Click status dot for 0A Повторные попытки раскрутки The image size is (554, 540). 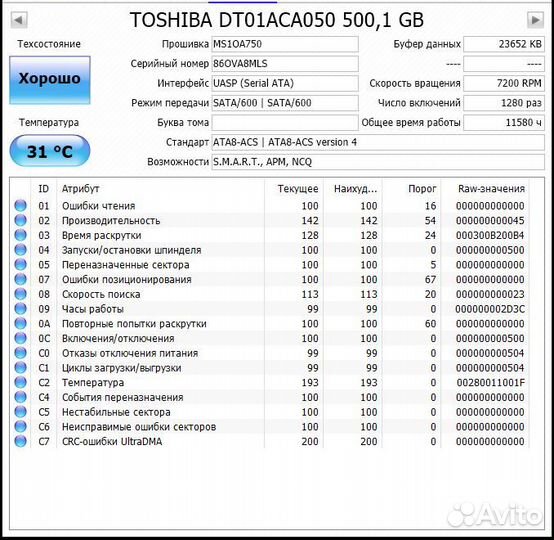(20, 323)
